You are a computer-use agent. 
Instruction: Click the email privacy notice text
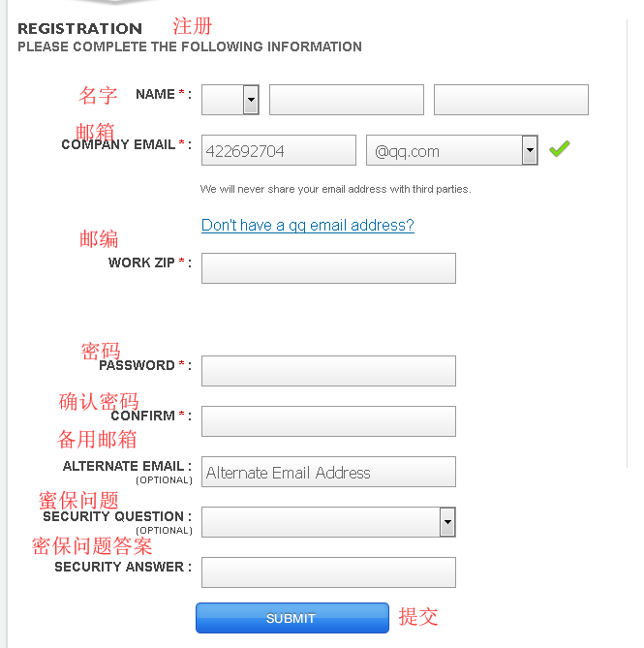[335, 189]
